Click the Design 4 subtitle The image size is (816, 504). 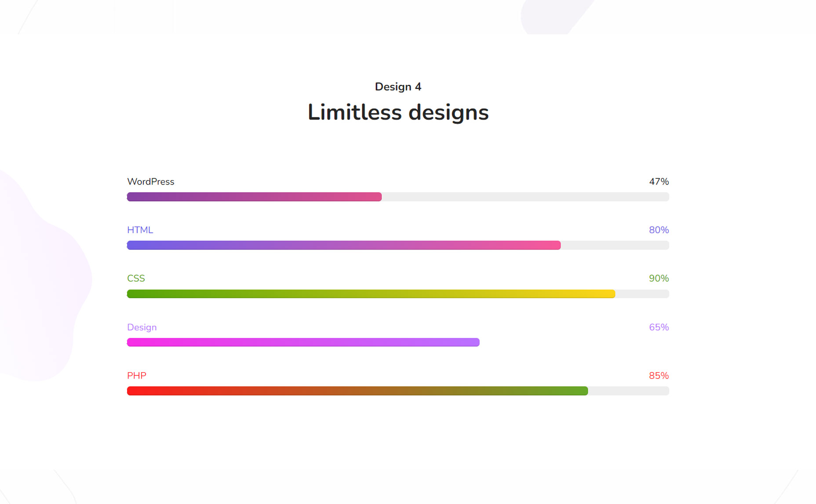coord(398,87)
